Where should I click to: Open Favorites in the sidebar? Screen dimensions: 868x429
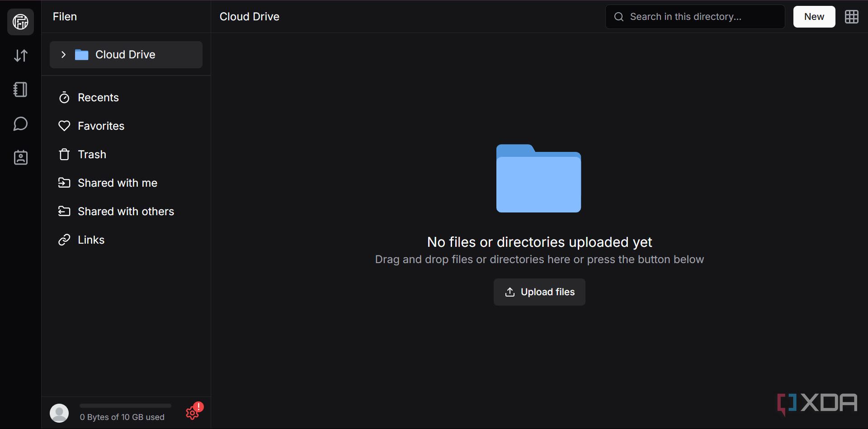[101, 126]
